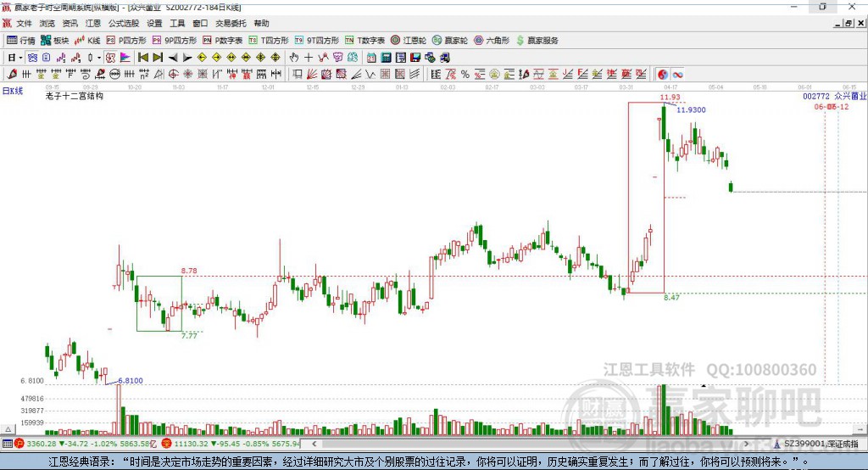Screen dimensions: 868x470
Task: Click the infinity loop icon
Action: tap(677, 75)
